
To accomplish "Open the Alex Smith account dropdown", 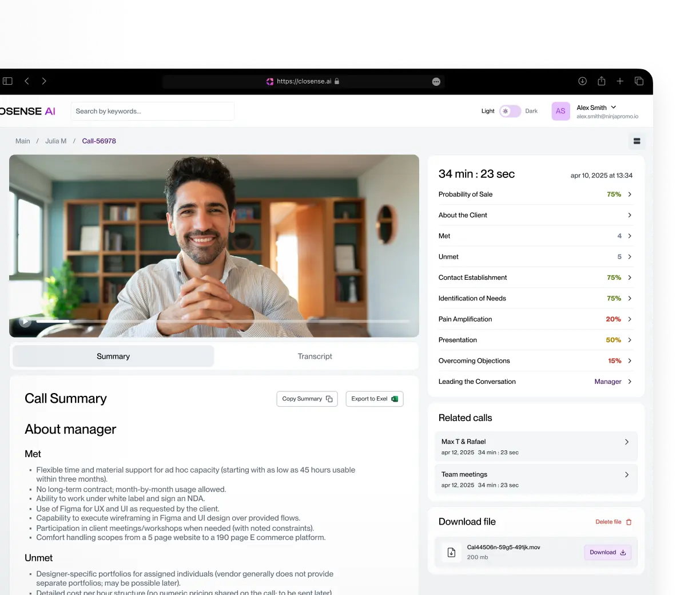I will pyautogui.click(x=613, y=108).
